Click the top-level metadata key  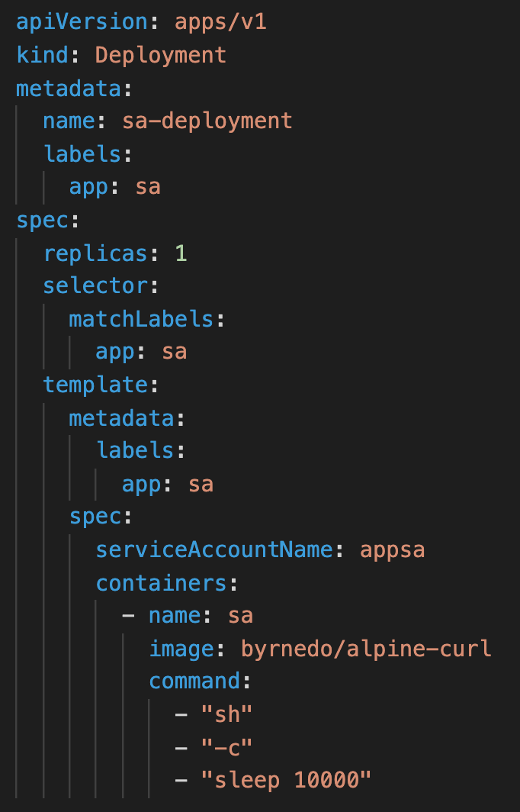coord(69,88)
